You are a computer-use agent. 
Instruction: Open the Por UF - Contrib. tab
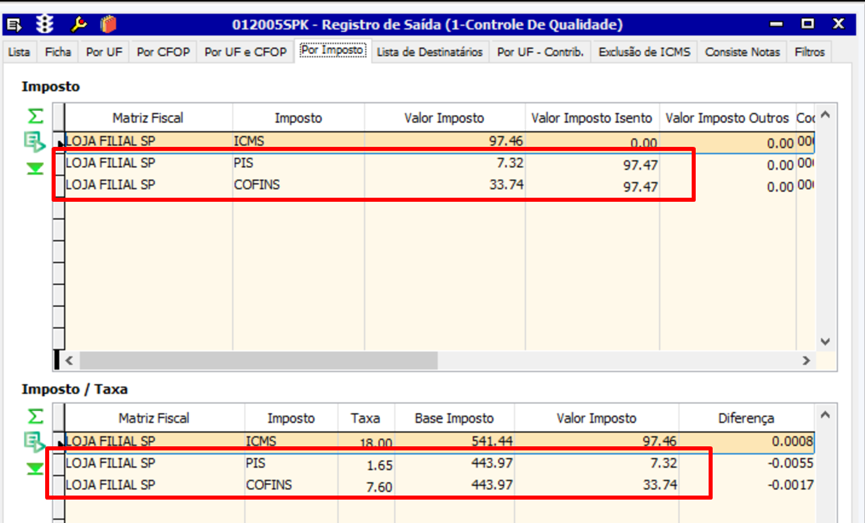click(x=540, y=52)
